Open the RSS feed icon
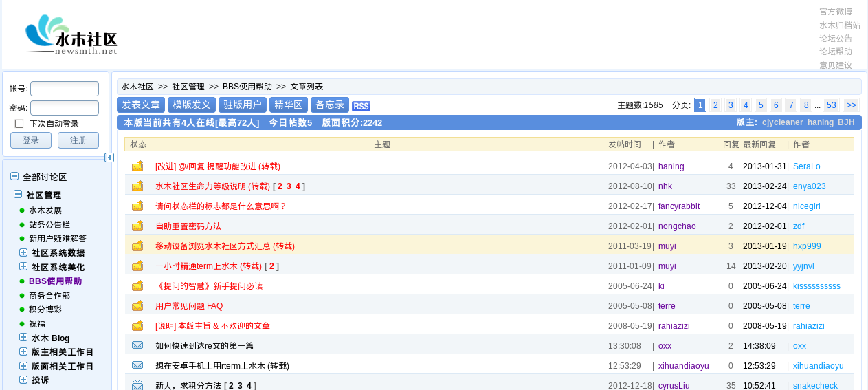The image size is (868, 390). 361,106
